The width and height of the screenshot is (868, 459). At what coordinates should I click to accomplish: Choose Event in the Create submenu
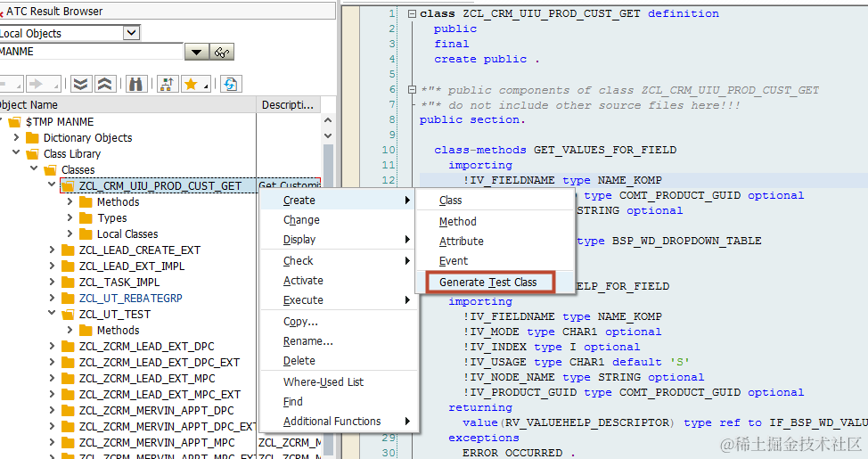point(495,261)
